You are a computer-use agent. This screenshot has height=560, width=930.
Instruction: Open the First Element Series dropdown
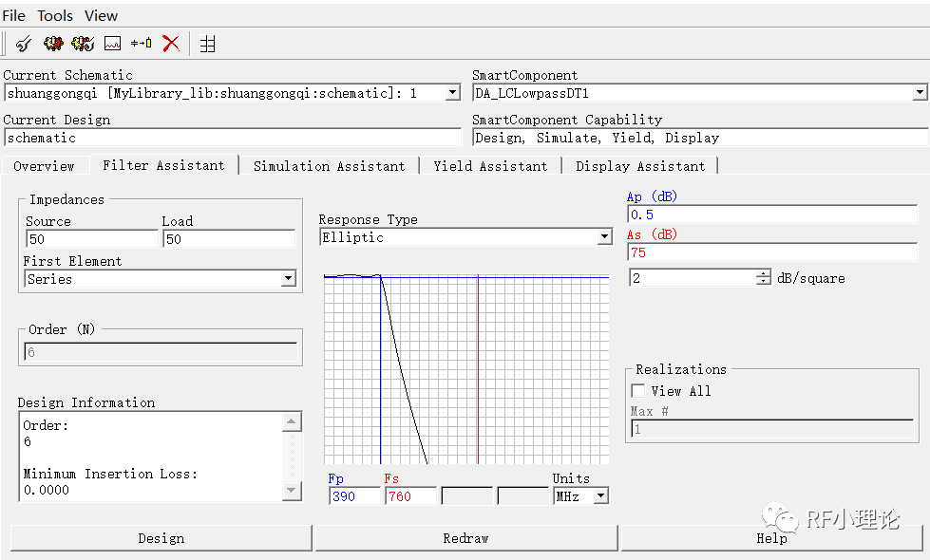[288, 278]
